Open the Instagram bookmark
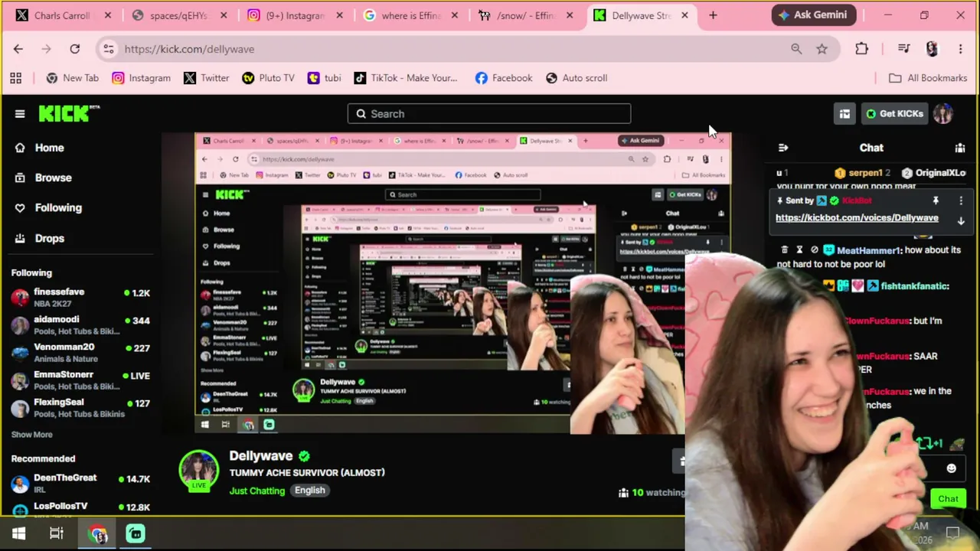The height and width of the screenshot is (551, 980). [141, 78]
